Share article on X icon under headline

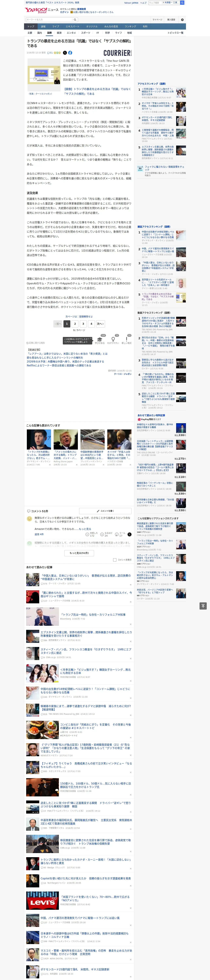point(65,53)
